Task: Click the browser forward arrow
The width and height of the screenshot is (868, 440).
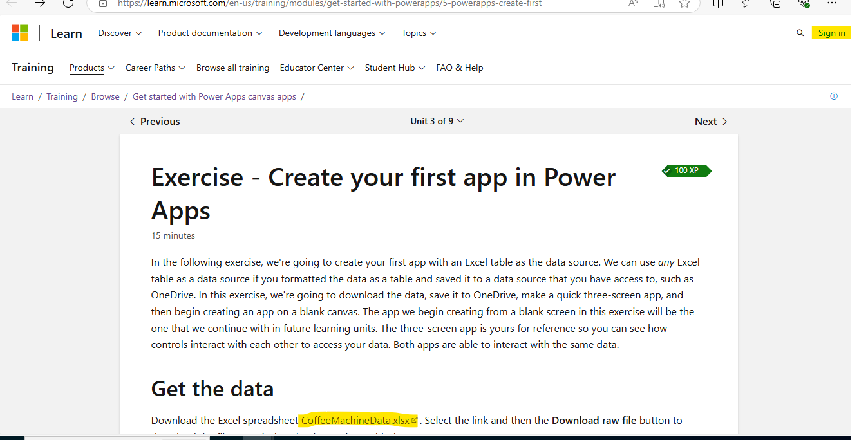Action: click(40, 3)
